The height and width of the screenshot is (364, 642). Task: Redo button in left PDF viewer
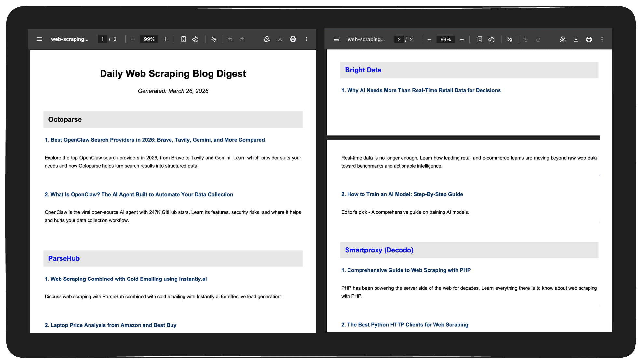(x=242, y=39)
